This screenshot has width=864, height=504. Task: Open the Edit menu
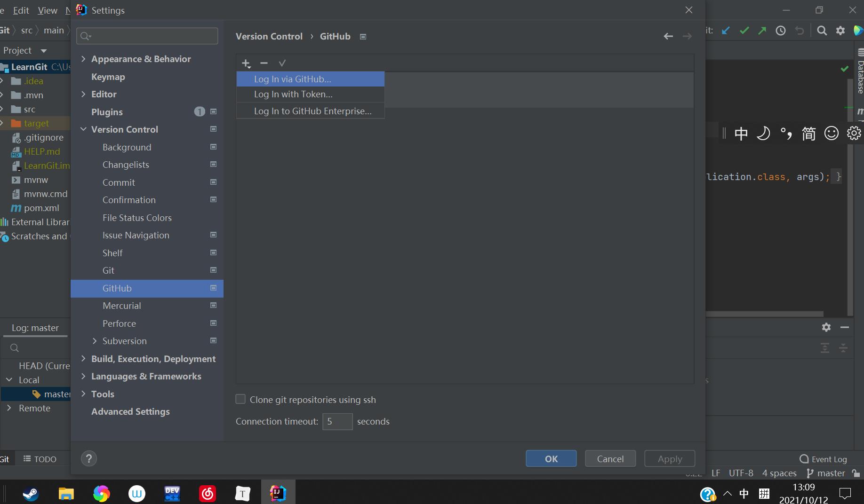pyautogui.click(x=21, y=10)
